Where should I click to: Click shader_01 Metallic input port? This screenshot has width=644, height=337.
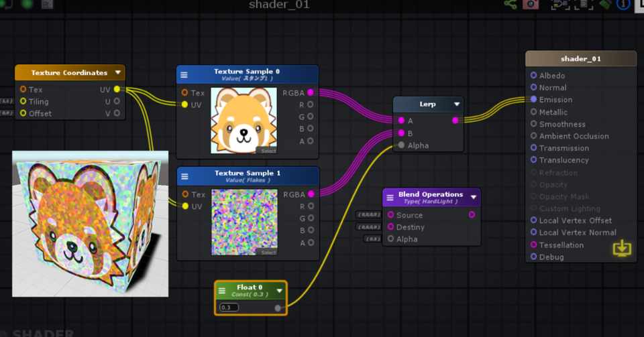(533, 111)
